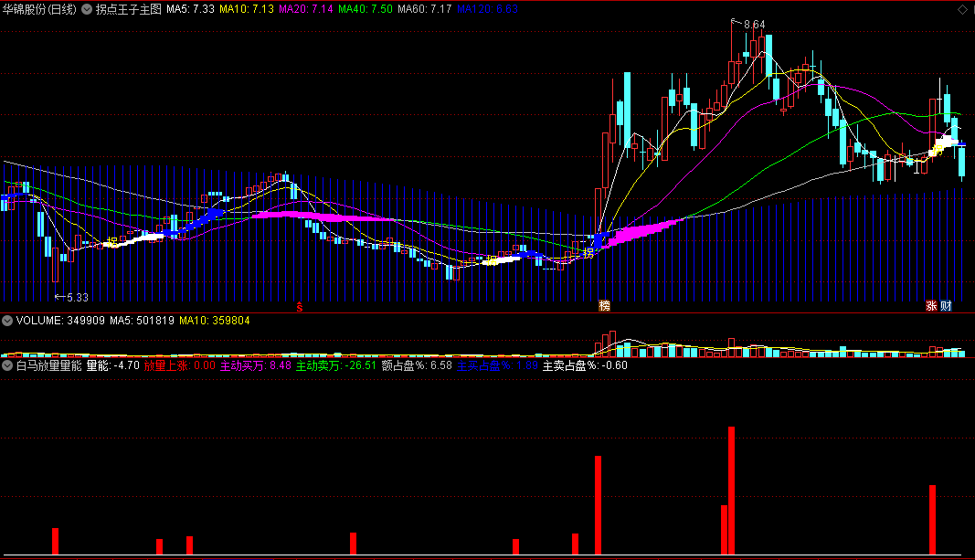Viewport: 975px width, 560px height.
Task: Click the MA20: 7.14 label
Action: 306,9
